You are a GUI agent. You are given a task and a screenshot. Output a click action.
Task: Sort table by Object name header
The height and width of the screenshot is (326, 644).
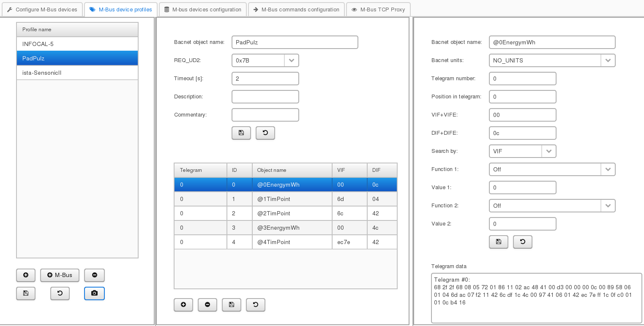click(292, 170)
